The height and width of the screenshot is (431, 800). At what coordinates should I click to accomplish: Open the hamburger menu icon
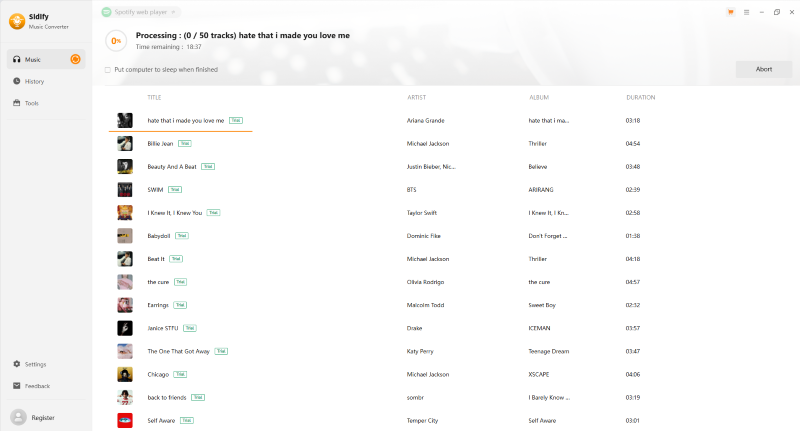point(746,12)
